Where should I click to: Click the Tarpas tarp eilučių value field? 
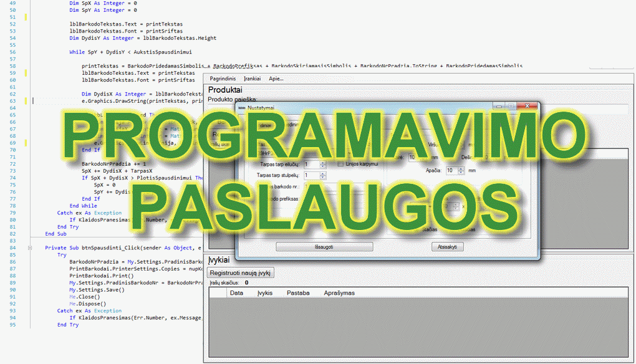[311, 164]
